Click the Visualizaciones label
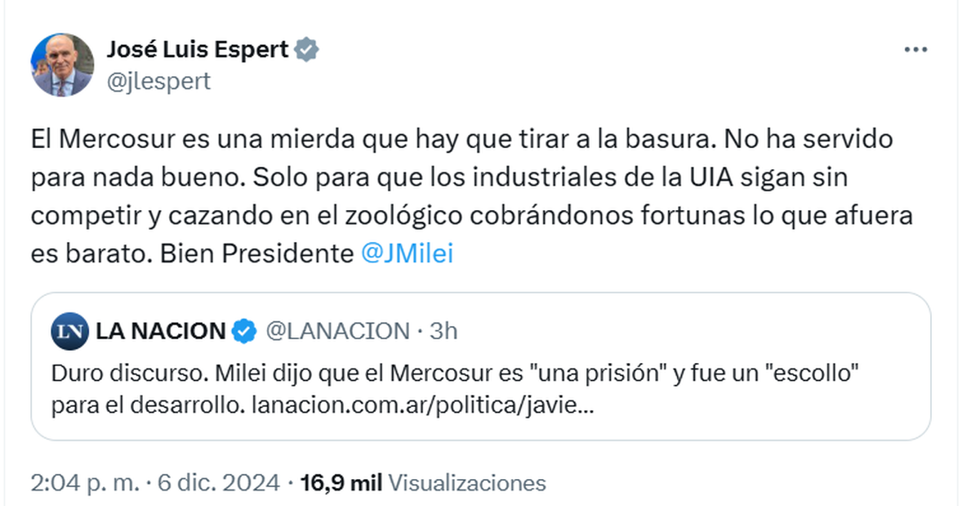Viewport: 980px width, 506px height. (x=466, y=483)
